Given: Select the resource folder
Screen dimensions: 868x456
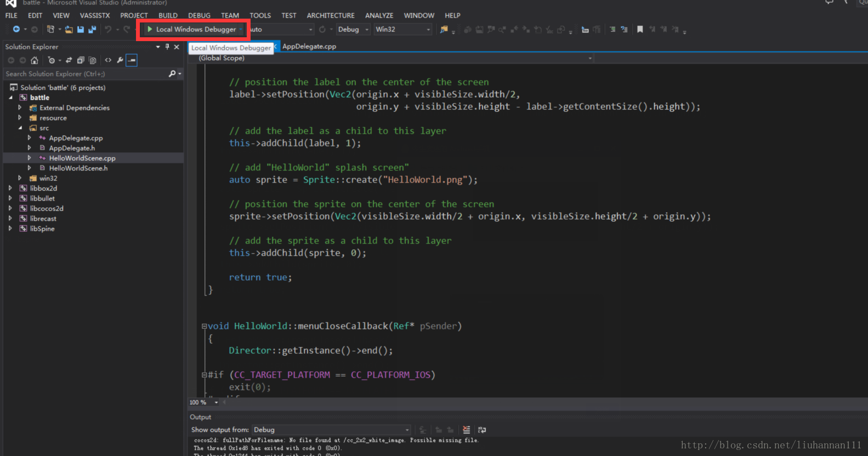Looking at the screenshot, I should coord(53,118).
